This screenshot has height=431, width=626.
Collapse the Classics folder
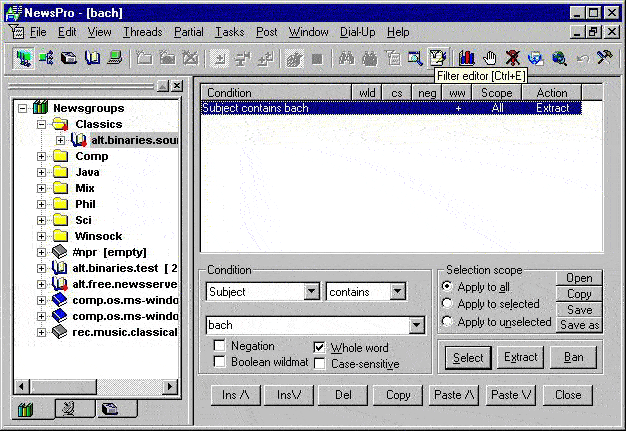[x=42, y=124]
